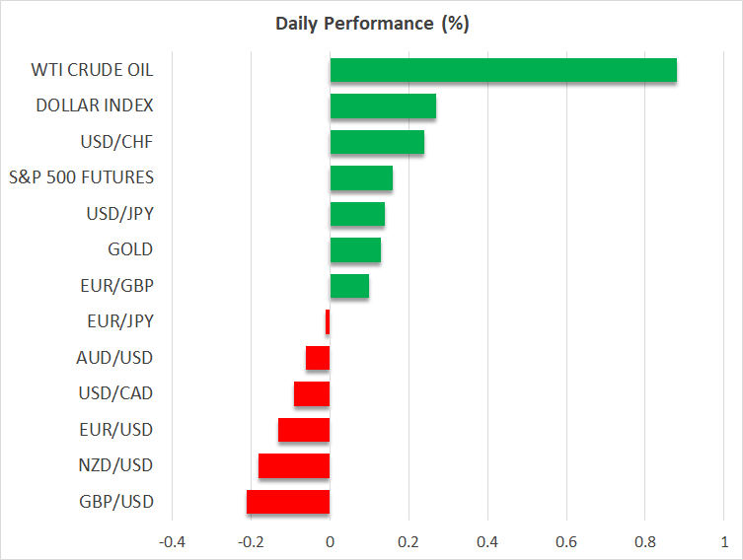Click the EUR/USD red bar

pyautogui.click(x=304, y=430)
